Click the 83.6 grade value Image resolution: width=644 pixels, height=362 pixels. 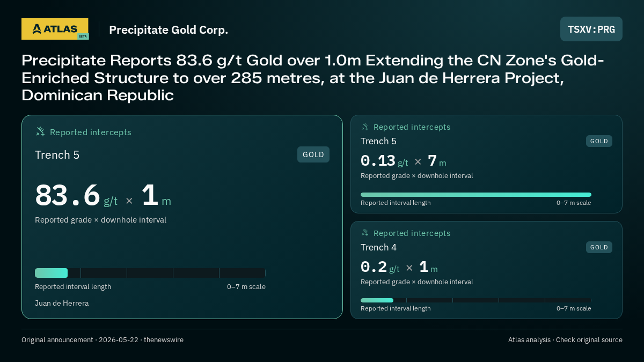point(68,195)
